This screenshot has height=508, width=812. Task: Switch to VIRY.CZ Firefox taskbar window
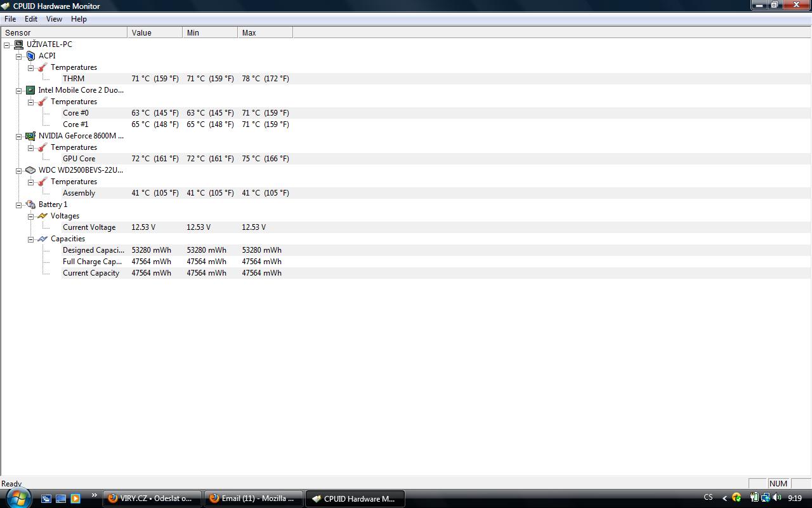coord(152,498)
